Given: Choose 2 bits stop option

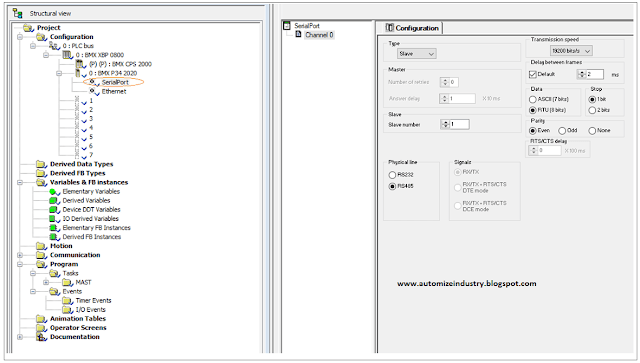Looking at the screenshot, I should click(x=592, y=110).
